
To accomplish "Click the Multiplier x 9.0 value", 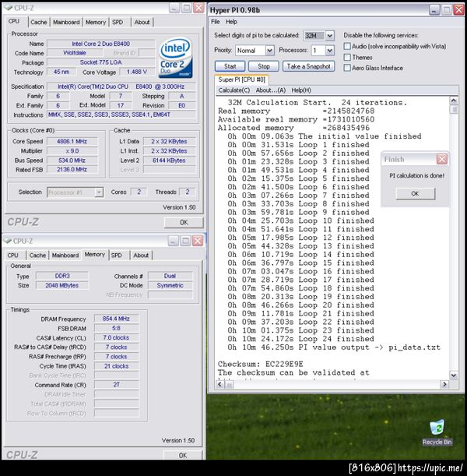I will [x=72, y=151].
